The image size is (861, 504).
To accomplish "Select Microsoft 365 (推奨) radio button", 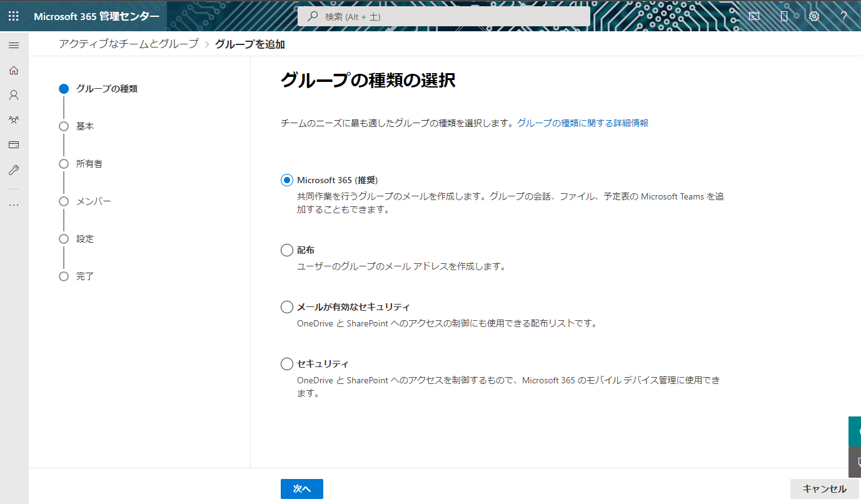I will click(x=287, y=180).
